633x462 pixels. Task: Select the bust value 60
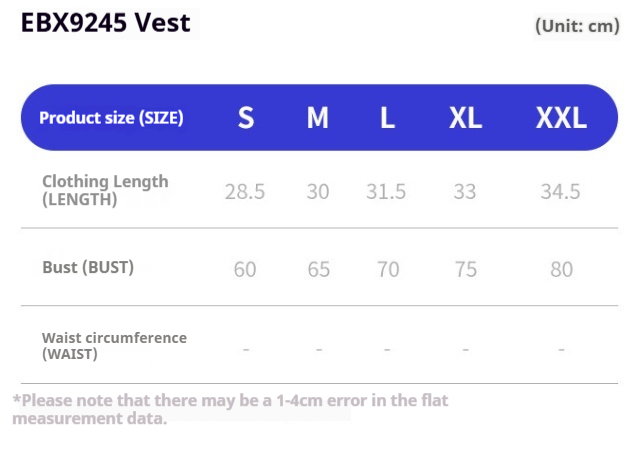click(245, 269)
